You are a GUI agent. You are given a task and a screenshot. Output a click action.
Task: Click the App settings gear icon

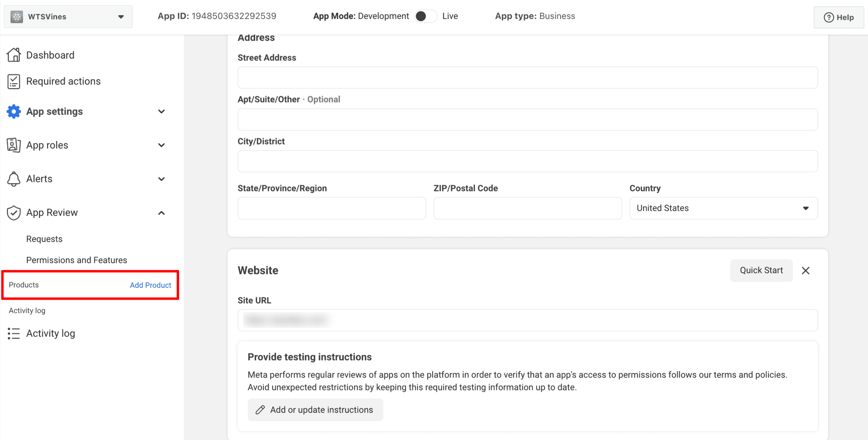coord(14,111)
